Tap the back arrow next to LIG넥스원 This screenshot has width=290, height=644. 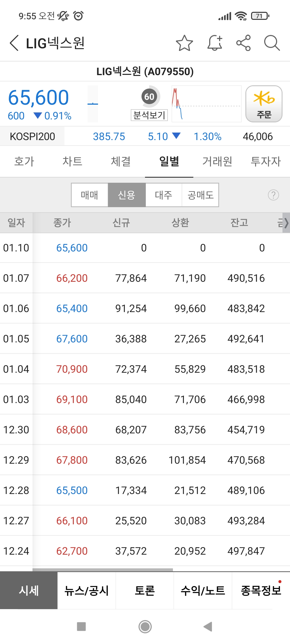[14, 43]
